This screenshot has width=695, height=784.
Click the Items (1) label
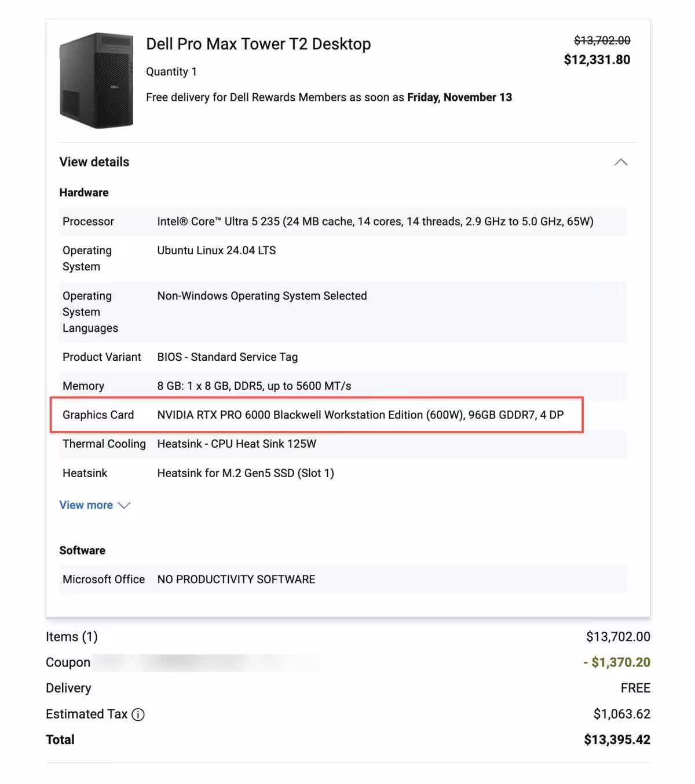[x=72, y=637]
